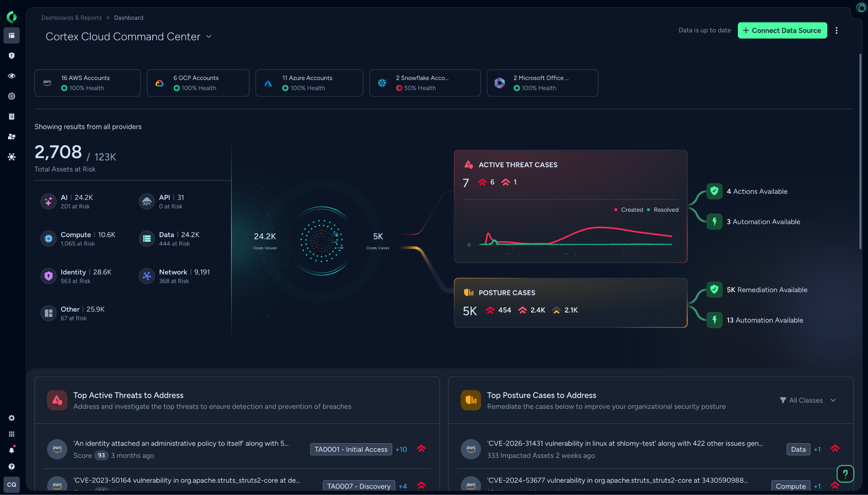Open the eye visibility sidebar icon
868x495 pixels.
tap(11, 76)
